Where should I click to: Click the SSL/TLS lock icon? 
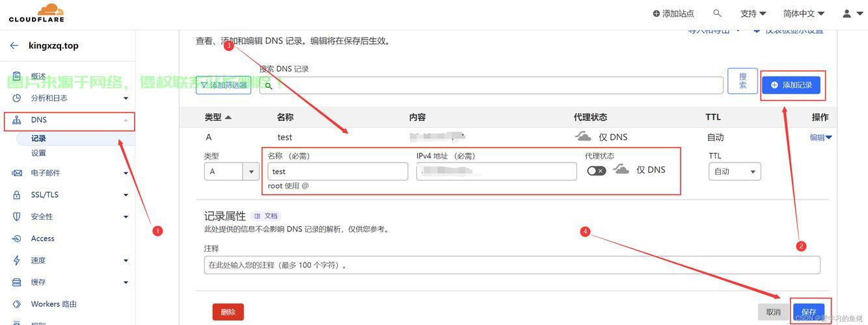point(17,195)
